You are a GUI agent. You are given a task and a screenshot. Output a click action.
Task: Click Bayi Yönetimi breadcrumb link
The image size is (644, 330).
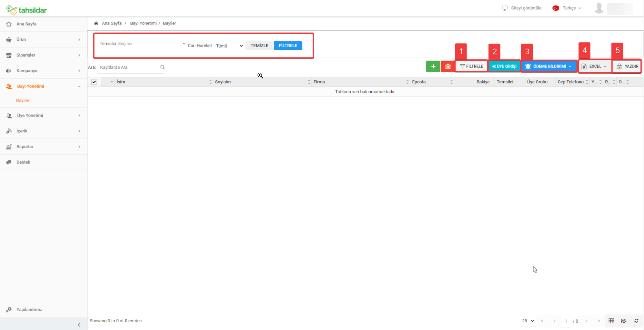point(143,23)
